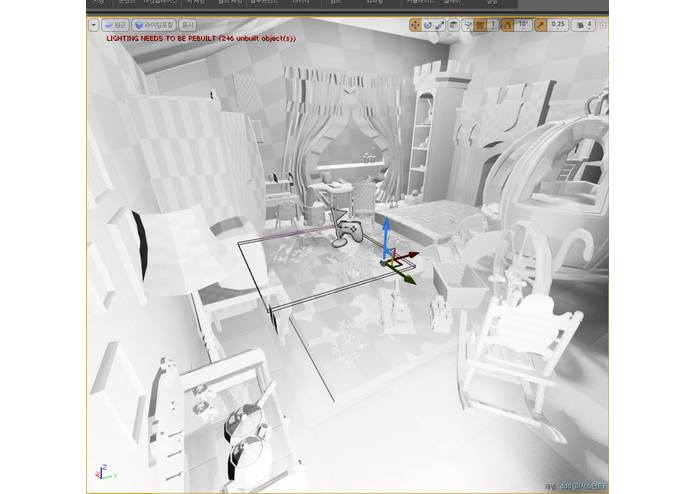Image resolution: width=695 pixels, height=494 pixels.
Task: Open the Perspective (원근) view type menu
Action: pyautogui.click(x=115, y=25)
